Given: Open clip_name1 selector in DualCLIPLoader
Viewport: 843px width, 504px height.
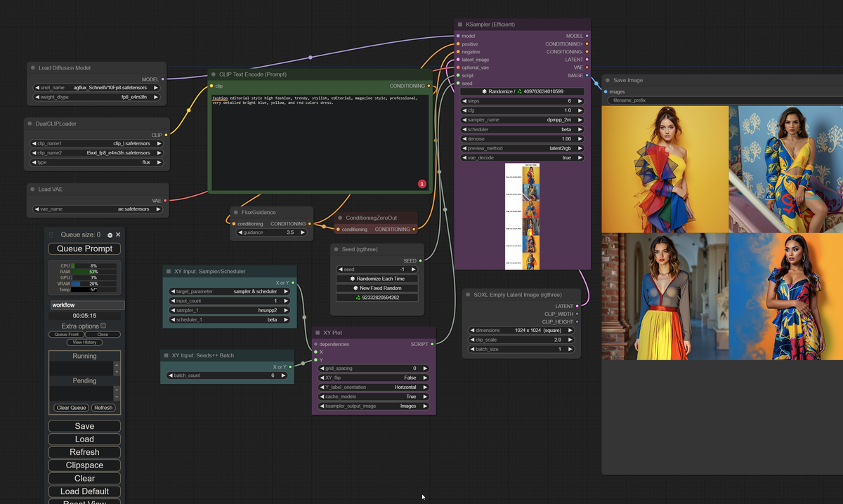Looking at the screenshot, I should coord(96,143).
